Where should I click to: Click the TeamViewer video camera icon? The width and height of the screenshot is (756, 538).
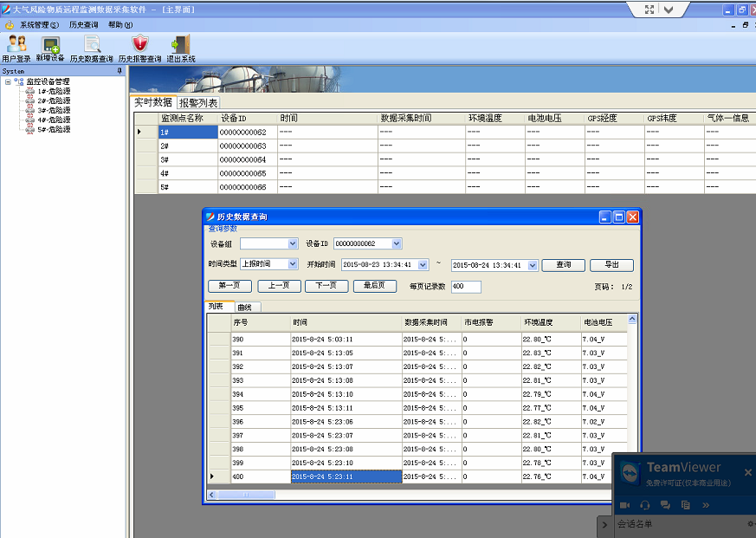tap(624, 505)
